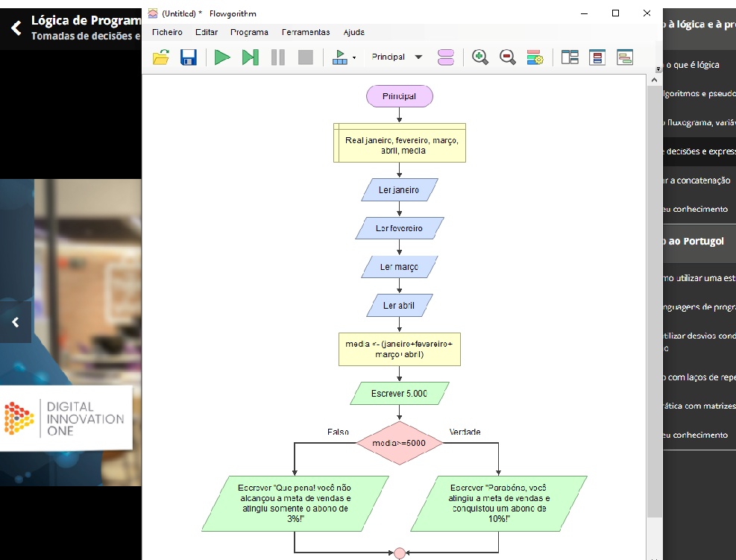Screen dimensions: 736x560
Task: Select the media>=5000 decision diamond
Action: (x=400, y=443)
